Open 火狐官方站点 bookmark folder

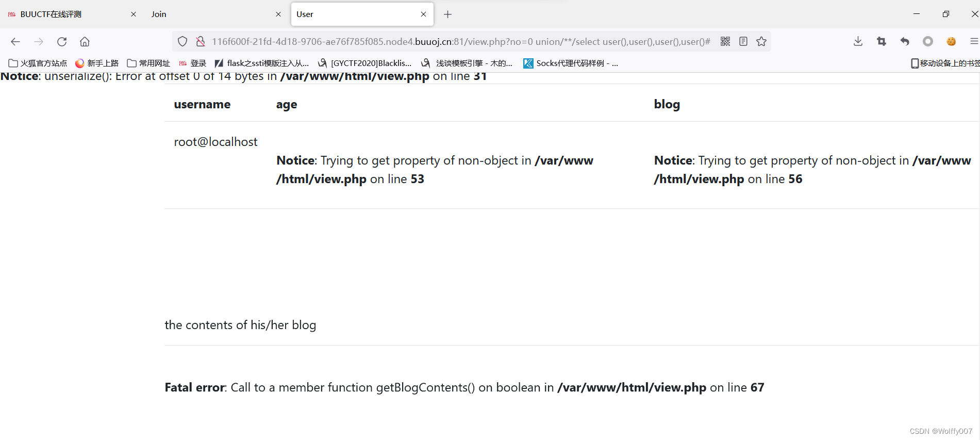point(38,63)
